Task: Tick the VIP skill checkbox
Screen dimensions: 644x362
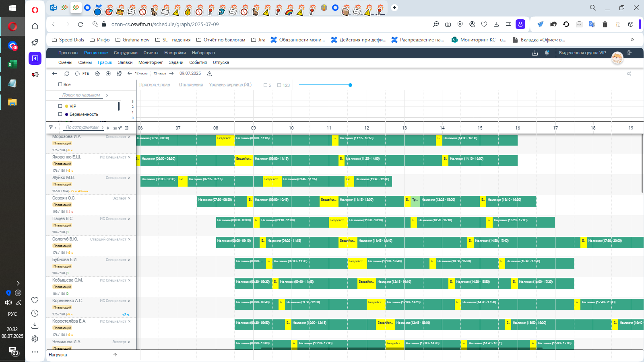Action: [60, 106]
